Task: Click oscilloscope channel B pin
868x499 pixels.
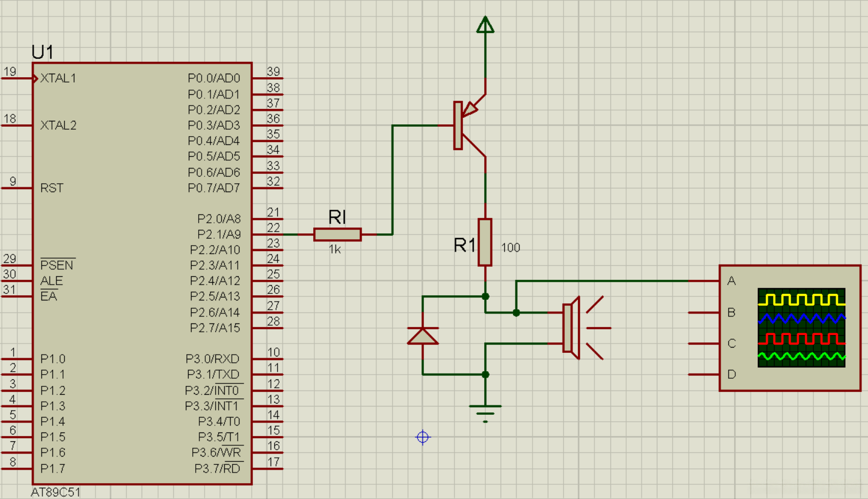Action: tap(705, 312)
